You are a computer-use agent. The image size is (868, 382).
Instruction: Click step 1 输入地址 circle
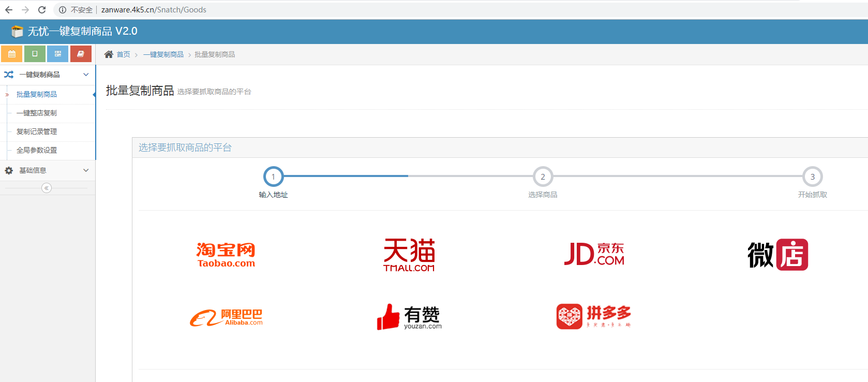coord(273,177)
